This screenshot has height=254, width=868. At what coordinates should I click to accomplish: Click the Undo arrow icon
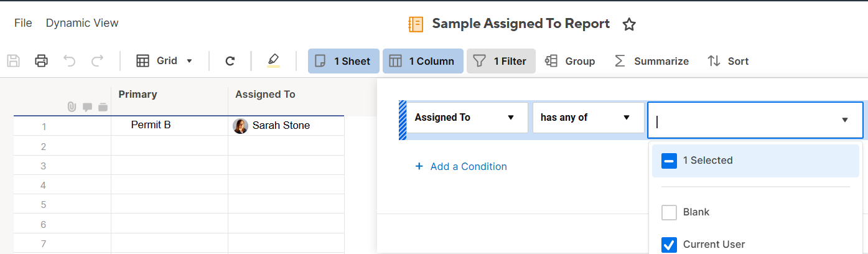(70, 61)
